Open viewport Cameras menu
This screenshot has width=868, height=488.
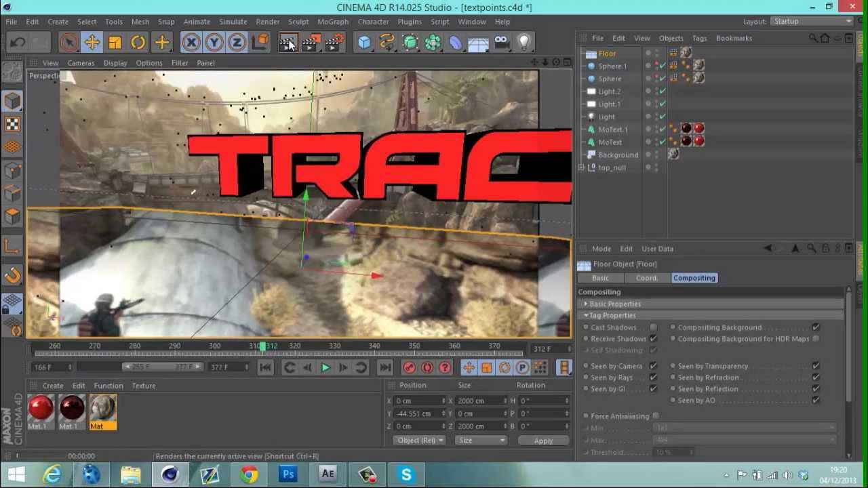81,63
